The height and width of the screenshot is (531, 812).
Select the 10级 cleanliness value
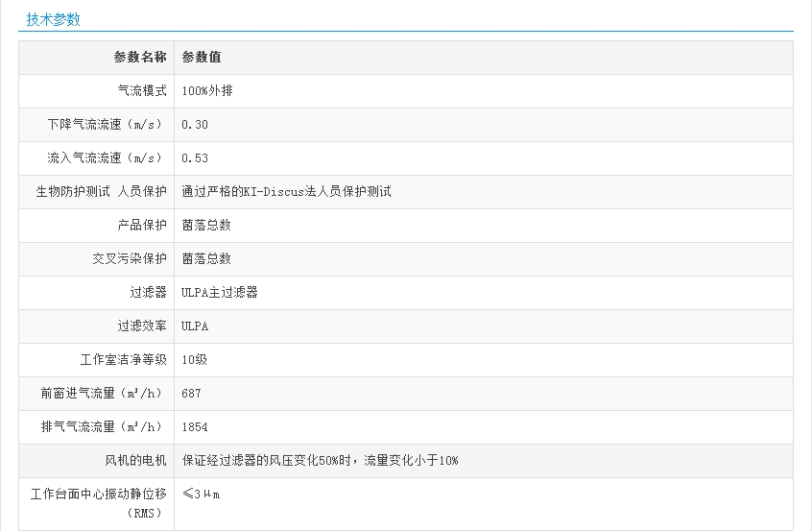[195, 360]
